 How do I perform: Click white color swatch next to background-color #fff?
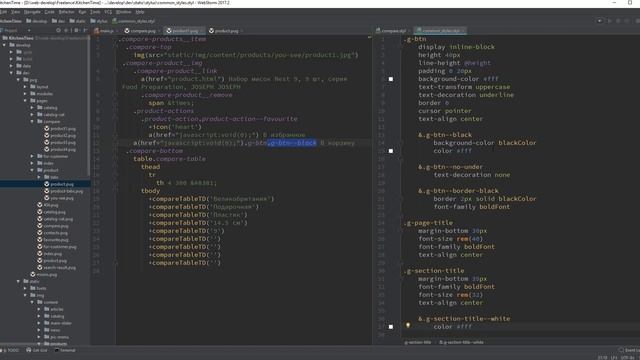point(391,79)
